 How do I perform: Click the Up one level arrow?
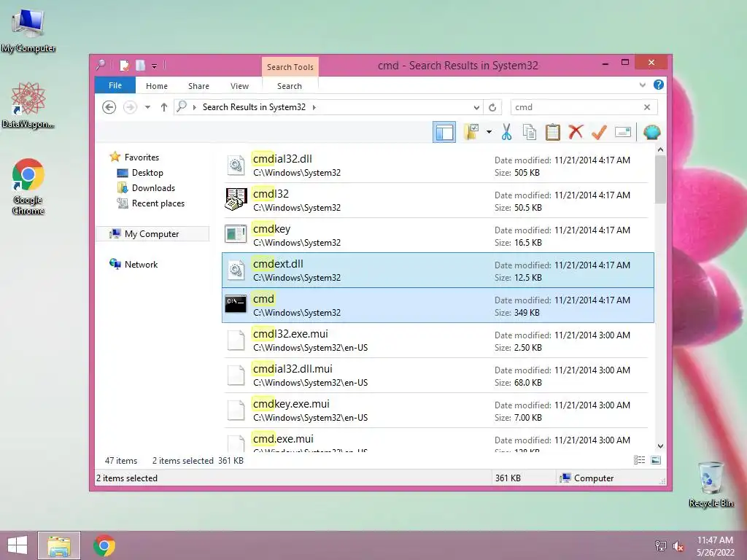tap(164, 107)
